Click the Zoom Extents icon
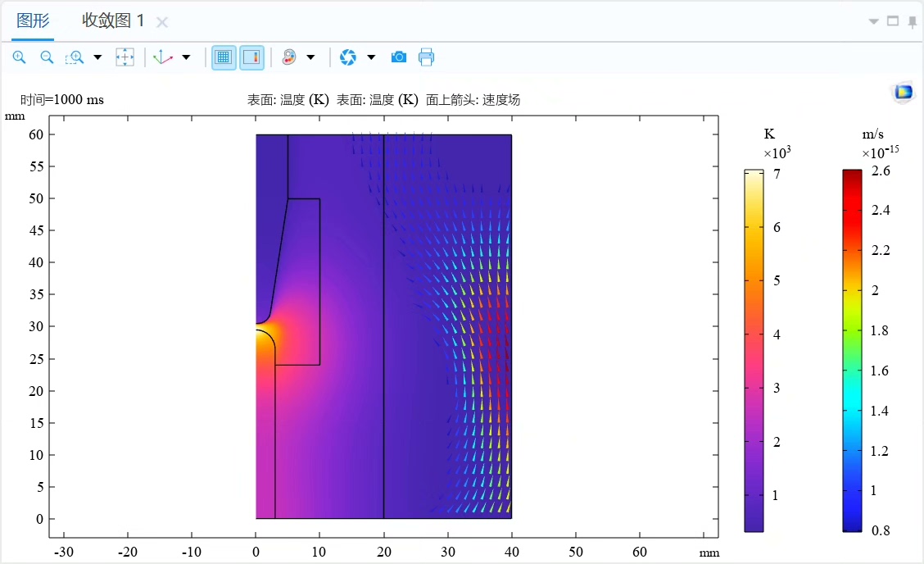Viewport: 924px width, 564px height. coord(125,57)
